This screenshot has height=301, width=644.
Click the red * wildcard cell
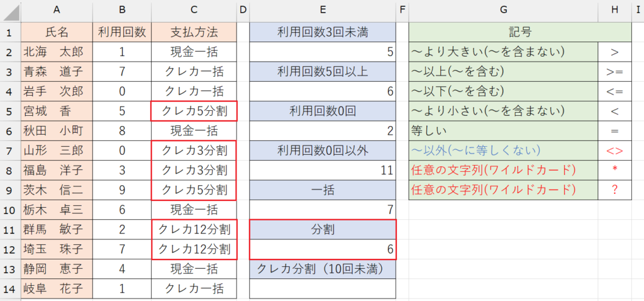614,170
